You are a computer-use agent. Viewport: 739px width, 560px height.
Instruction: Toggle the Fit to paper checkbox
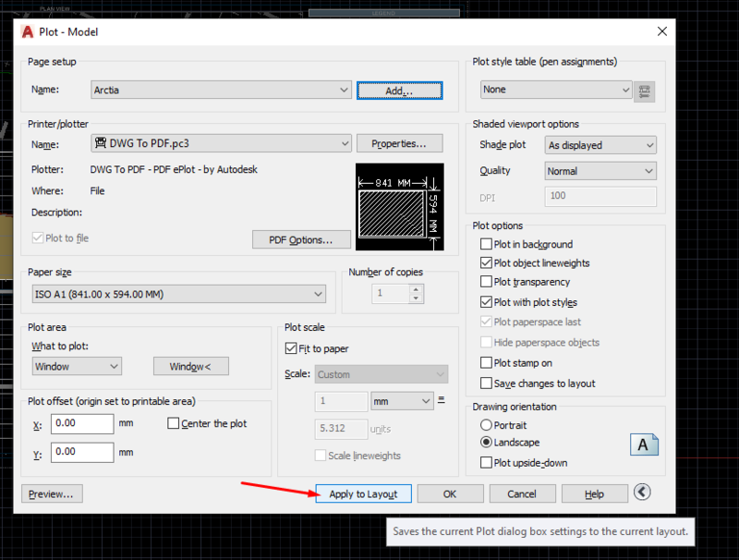coord(291,348)
